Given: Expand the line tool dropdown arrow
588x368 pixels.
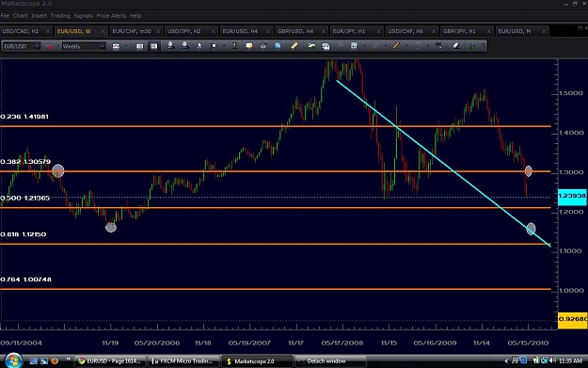Looking at the screenshot, I should pyautogui.click(x=406, y=46).
